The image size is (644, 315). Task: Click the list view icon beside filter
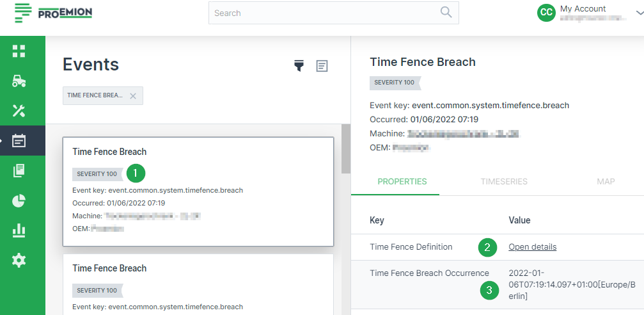(322, 66)
